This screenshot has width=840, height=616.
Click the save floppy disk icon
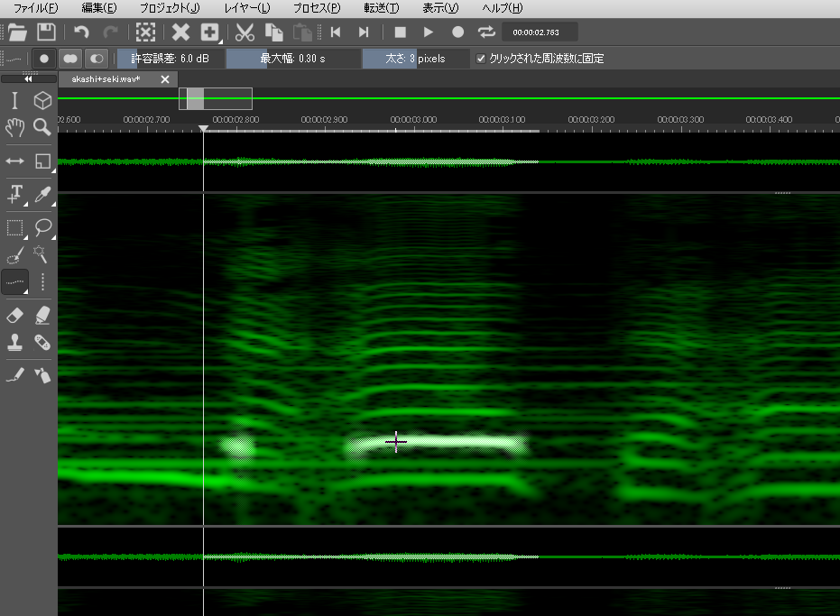pyautogui.click(x=46, y=32)
